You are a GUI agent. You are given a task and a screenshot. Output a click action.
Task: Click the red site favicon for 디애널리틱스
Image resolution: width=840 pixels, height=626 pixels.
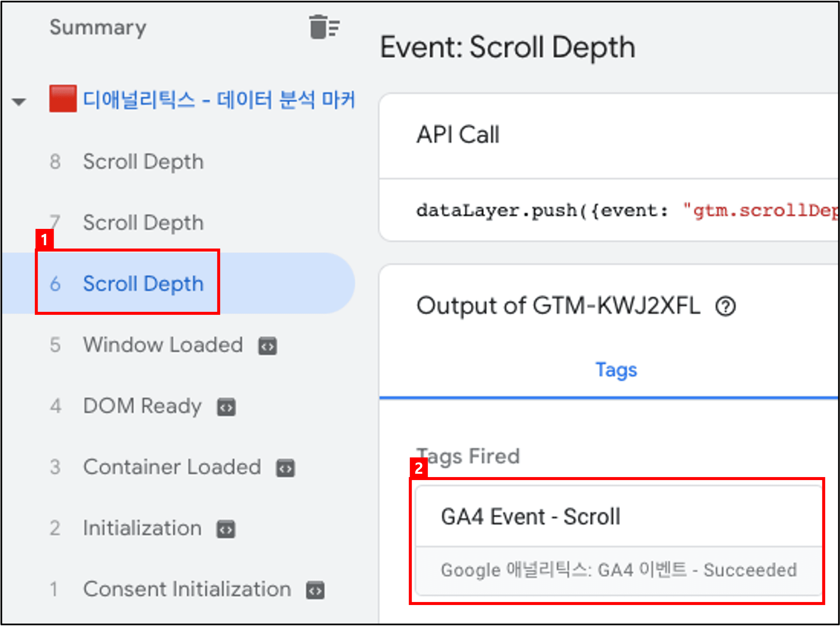point(63,99)
